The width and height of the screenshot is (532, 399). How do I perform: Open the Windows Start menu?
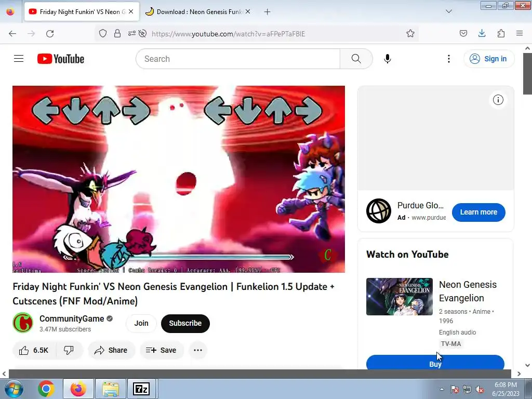[14, 389]
